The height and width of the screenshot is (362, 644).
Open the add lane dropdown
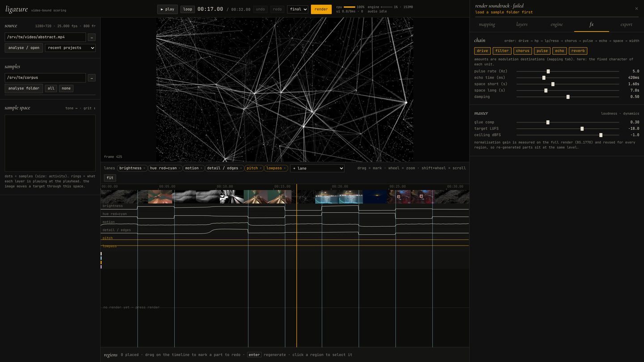pyautogui.click(x=317, y=168)
